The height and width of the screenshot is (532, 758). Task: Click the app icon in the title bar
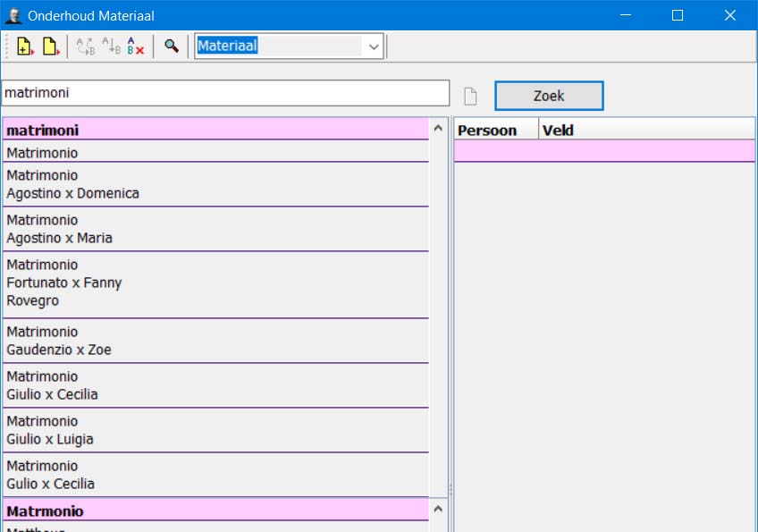[13, 15]
